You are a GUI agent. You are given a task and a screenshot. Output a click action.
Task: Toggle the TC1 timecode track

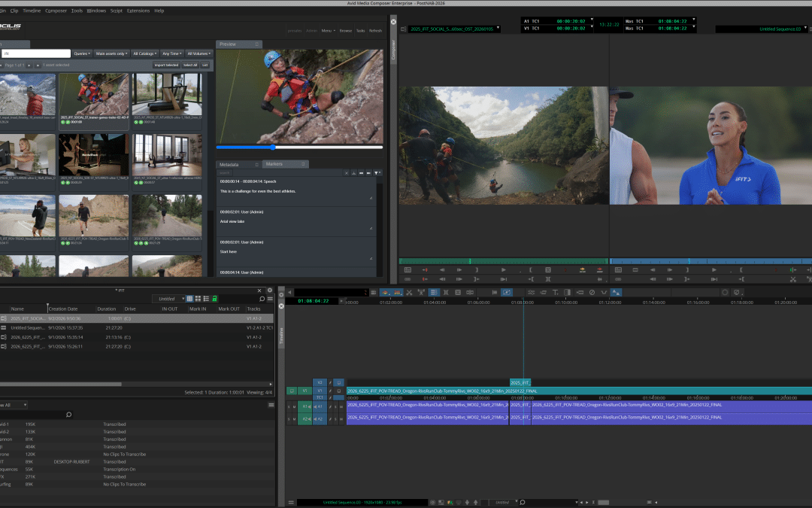tap(320, 397)
